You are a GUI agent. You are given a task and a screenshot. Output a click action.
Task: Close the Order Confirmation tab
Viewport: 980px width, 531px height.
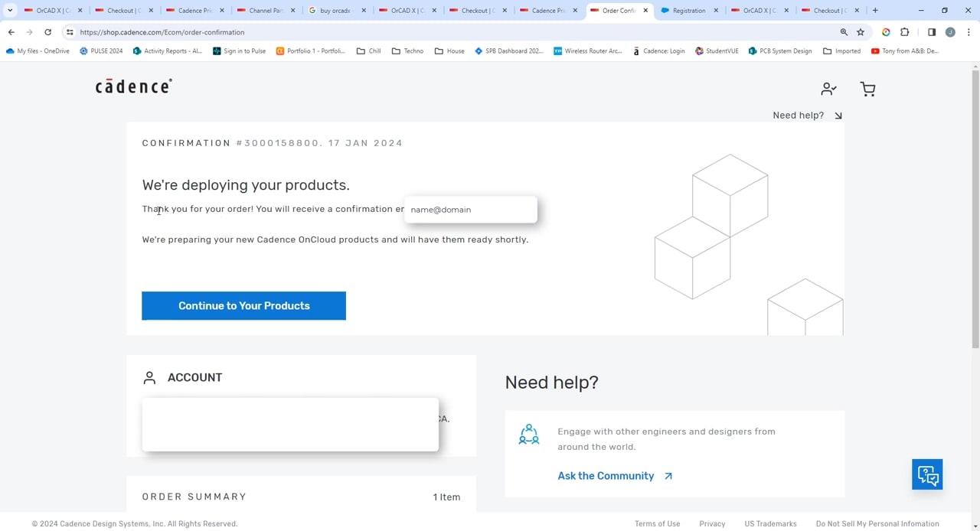[645, 11]
